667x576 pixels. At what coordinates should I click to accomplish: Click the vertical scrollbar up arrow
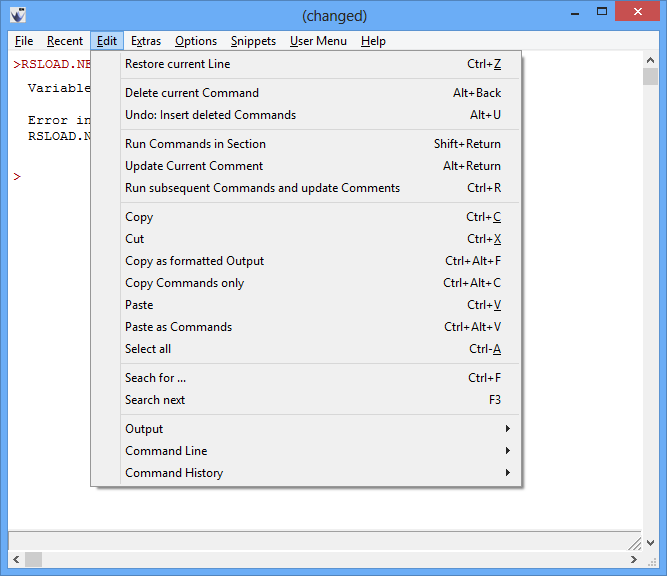(650, 60)
